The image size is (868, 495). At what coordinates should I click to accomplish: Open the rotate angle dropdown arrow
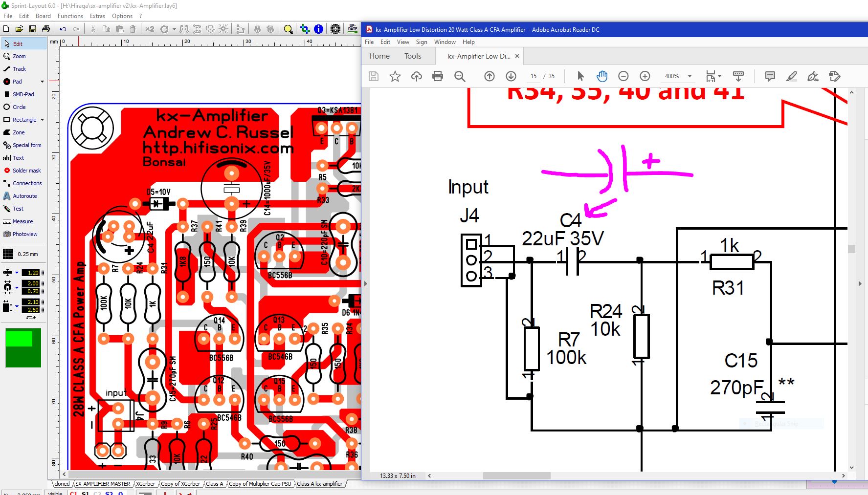tap(174, 29)
